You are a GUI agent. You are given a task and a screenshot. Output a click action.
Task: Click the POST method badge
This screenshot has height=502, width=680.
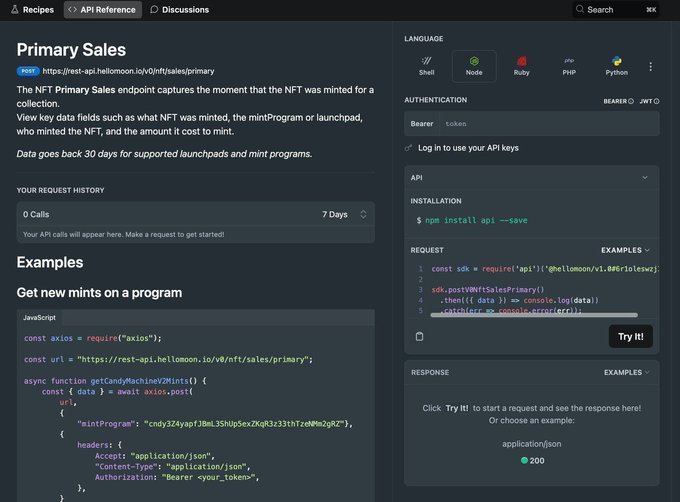28,71
